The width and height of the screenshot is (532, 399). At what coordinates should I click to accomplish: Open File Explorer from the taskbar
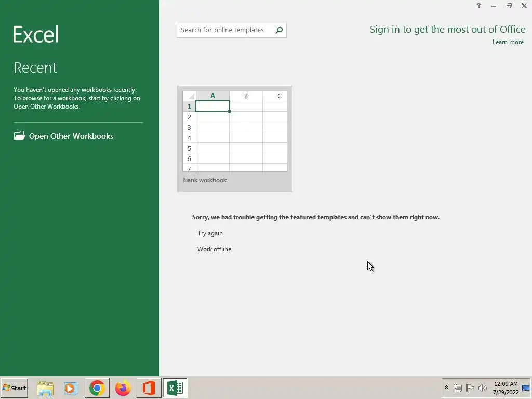pyautogui.click(x=45, y=388)
